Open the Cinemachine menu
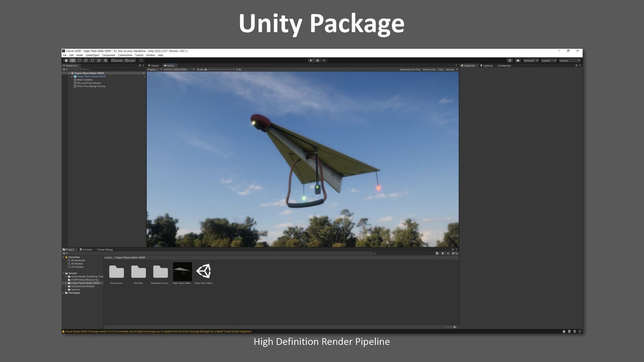Viewport: 644px width, 362px height. pos(125,55)
